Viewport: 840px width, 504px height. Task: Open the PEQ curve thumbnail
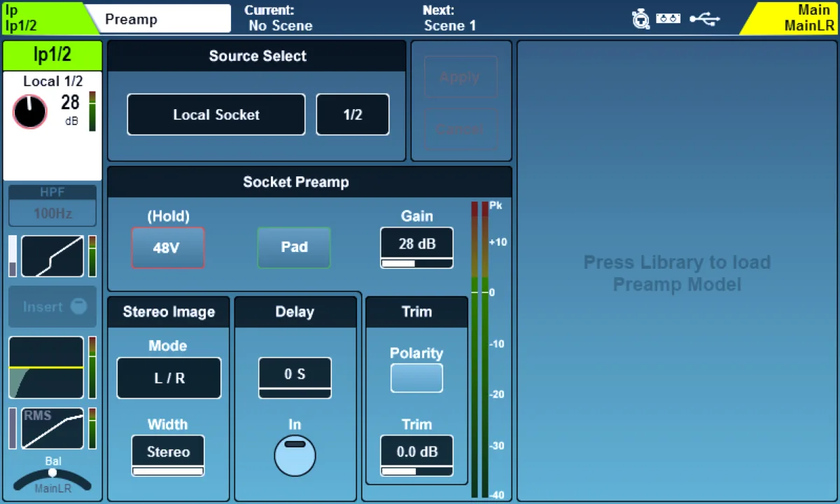46,367
